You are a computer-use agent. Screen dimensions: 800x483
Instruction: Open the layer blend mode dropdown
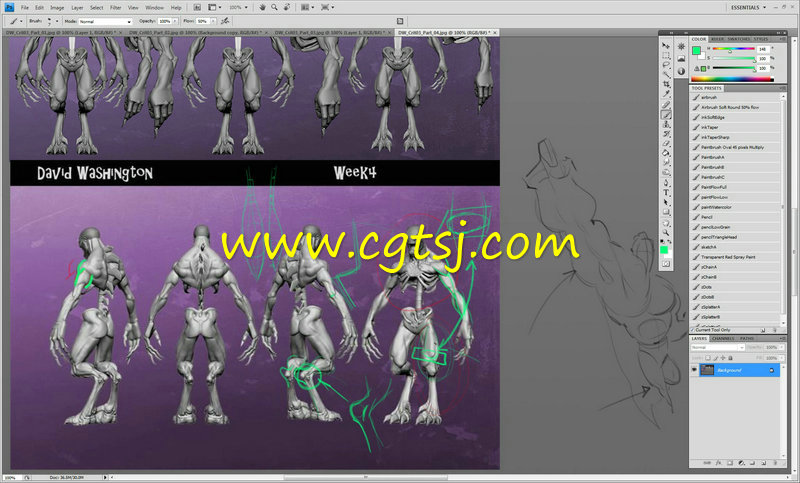coord(718,347)
